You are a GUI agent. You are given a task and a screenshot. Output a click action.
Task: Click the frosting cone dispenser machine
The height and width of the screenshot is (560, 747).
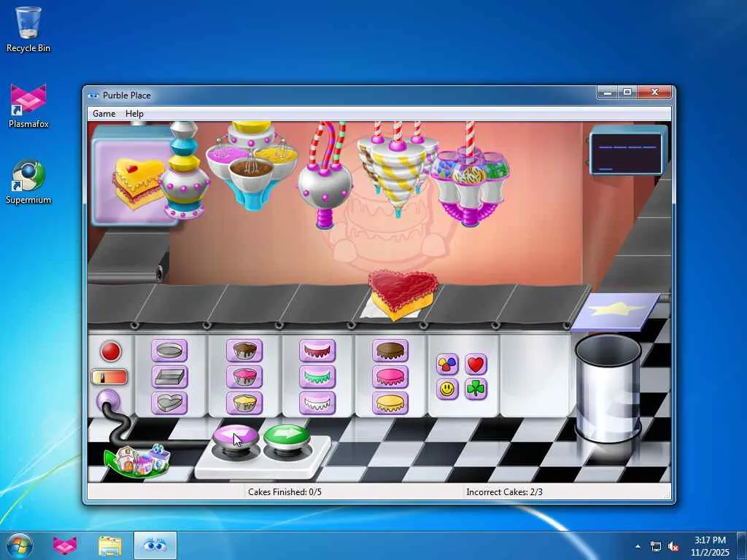pos(398,168)
